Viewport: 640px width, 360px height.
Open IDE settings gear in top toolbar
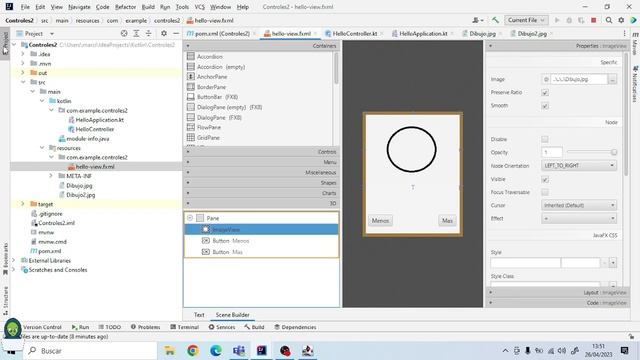click(621, 20)
